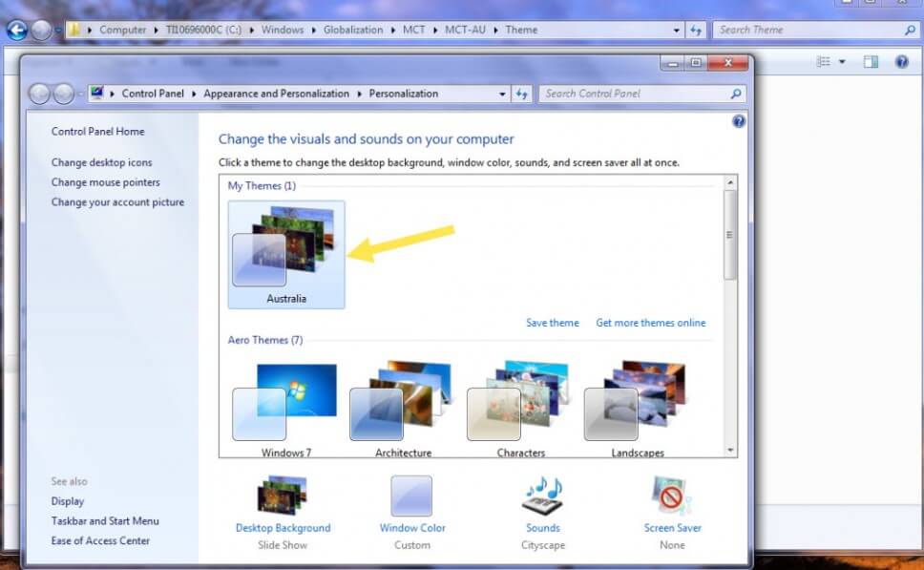The image size is (924, 570).
Task: Open Display under See also
Action: pyautogui.click(x=67, y=501)
